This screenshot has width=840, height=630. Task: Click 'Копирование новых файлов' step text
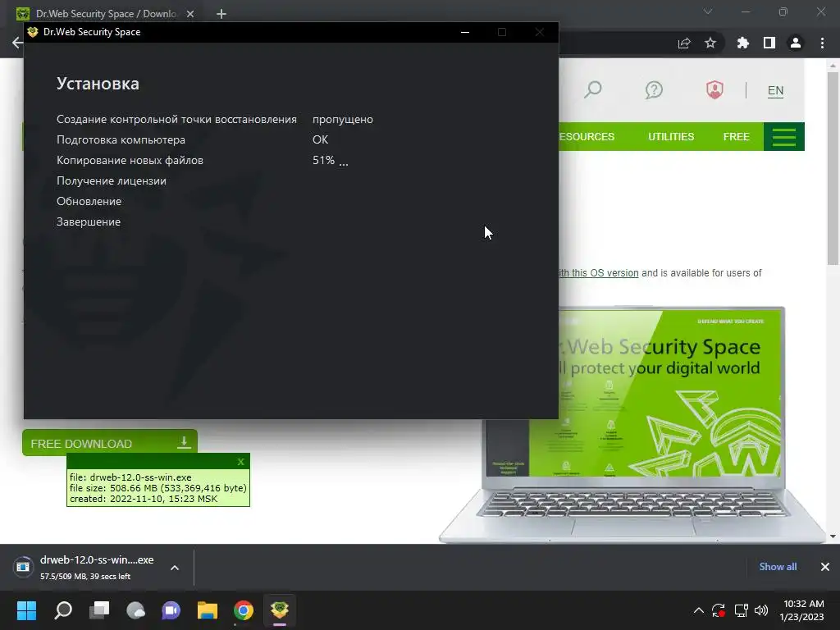[x=130, y=160]
